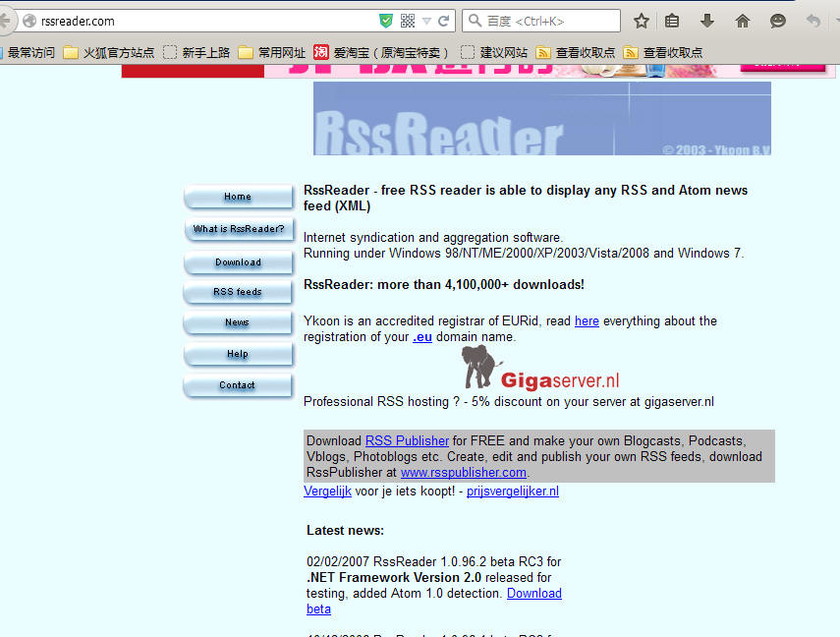
Task: Open the first 查看收取点 feed bookmark
Action: (576, 52)
